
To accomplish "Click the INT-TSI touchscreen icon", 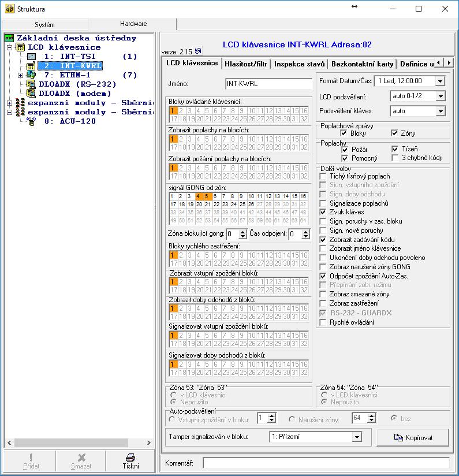I will click(x=31, y=57).
